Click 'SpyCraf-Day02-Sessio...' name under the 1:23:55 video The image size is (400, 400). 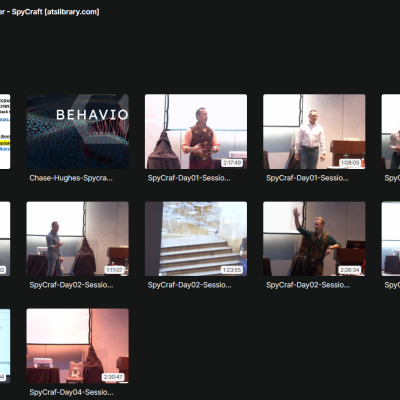(189, 285)
